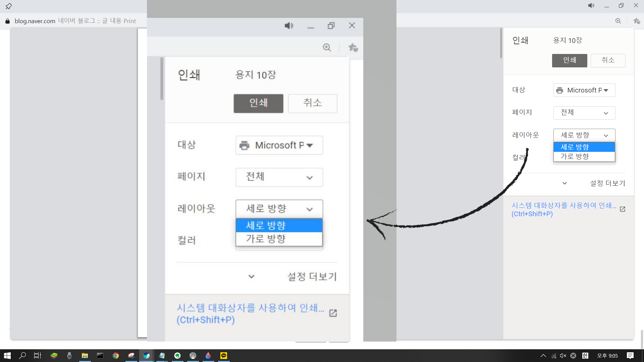Open File Explorer from the taskbar

point(85,355)
